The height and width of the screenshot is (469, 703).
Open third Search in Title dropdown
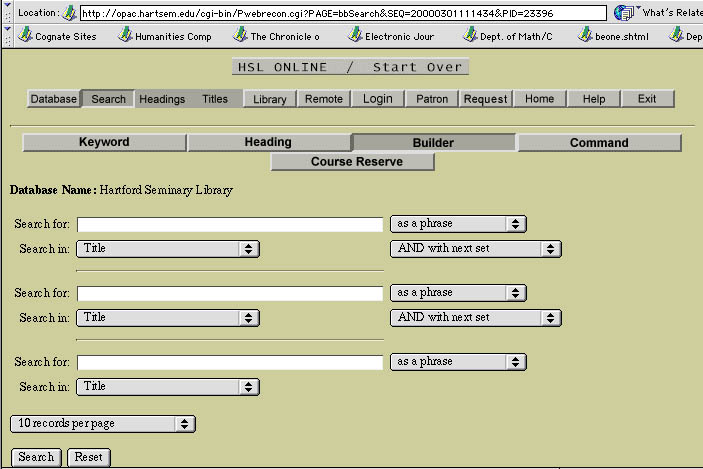pos(168,387)
